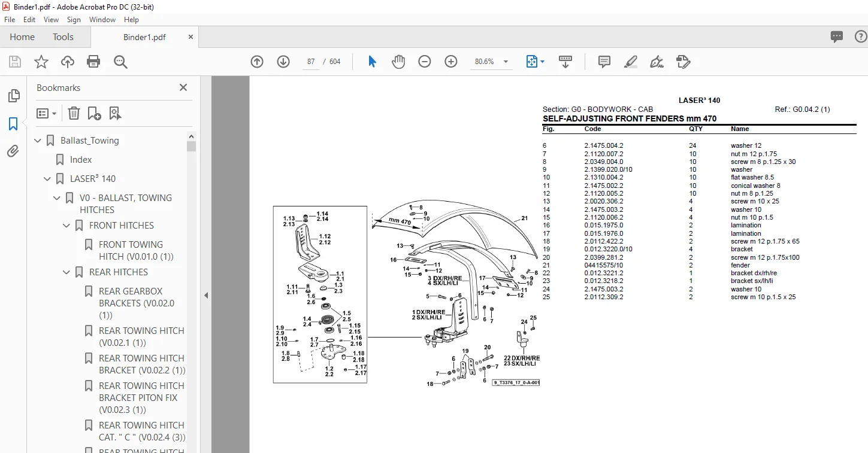868x453 pixels.
Task: Click the bookmarks panel scrollbar thumb
Action: click(x=191, y=146)
